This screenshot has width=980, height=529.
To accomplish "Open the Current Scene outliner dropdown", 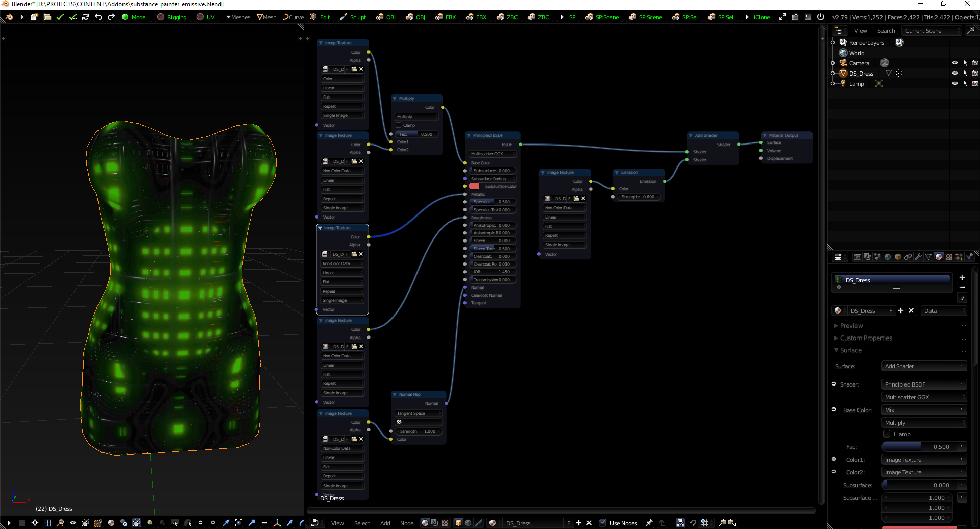I will (932, 31).
